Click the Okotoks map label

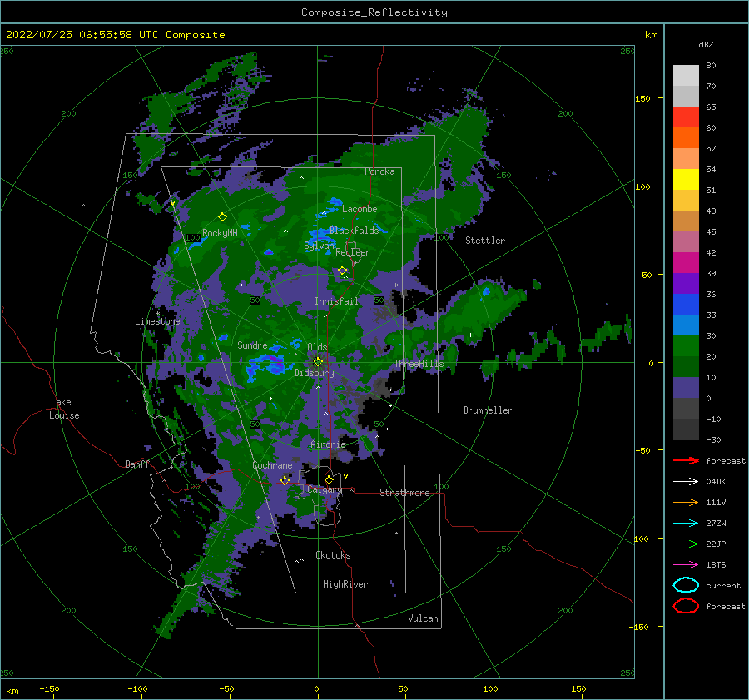coord(333,555)
